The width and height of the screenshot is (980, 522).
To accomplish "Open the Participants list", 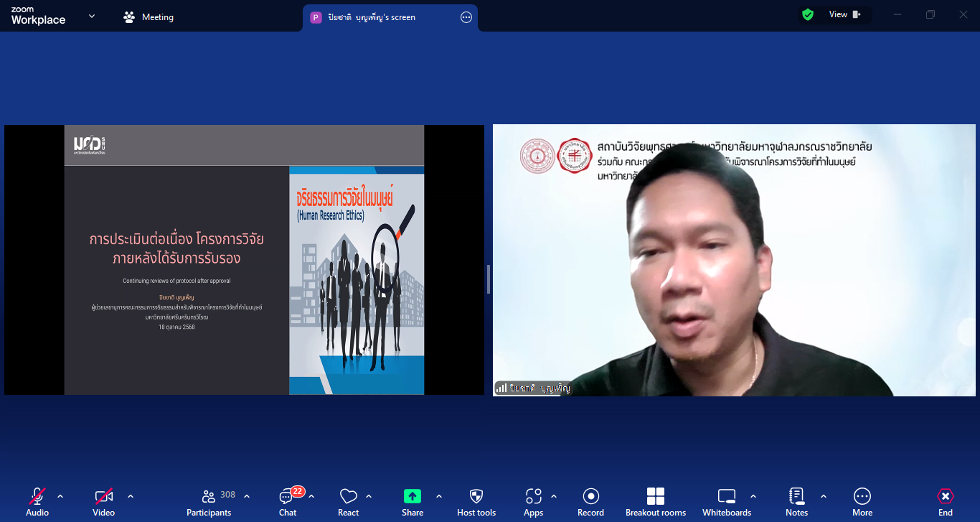I will point(209,501).
